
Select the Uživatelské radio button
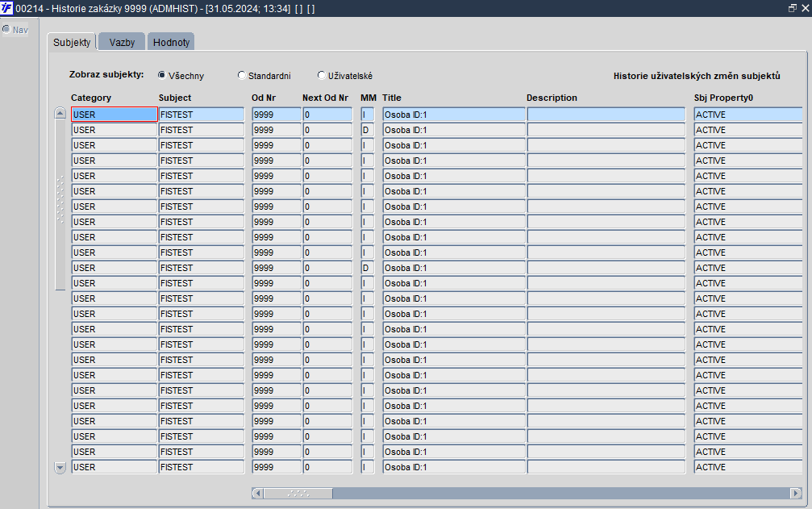point(321,75)
